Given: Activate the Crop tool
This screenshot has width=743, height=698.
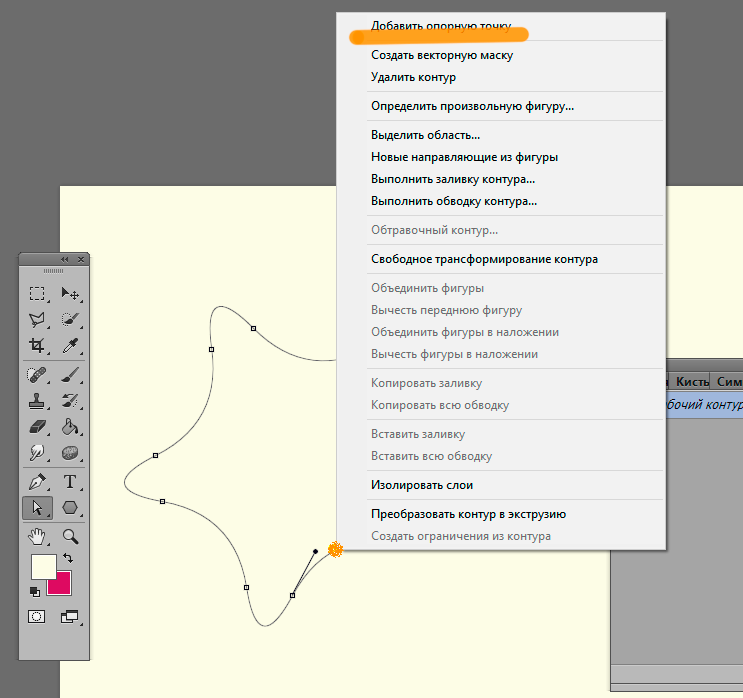Looking at the screenshot, I should tap(37, 346).
